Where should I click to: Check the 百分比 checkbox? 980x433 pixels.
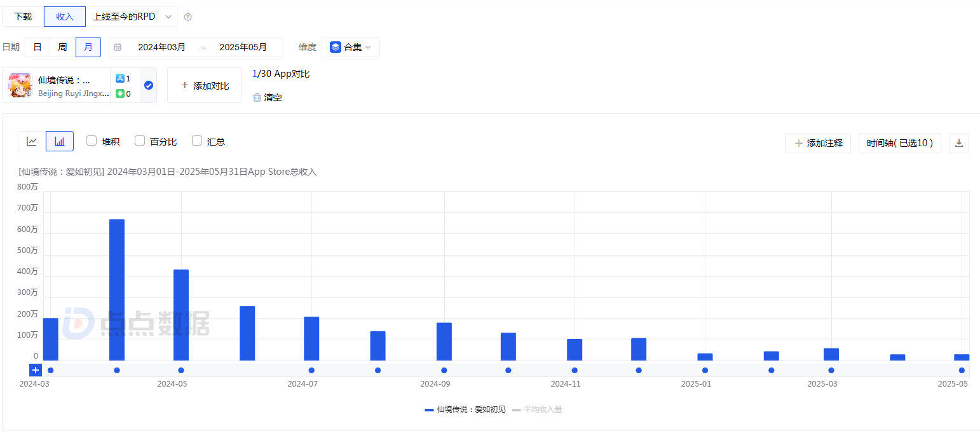pyautogui.click(x=140, y=141)
